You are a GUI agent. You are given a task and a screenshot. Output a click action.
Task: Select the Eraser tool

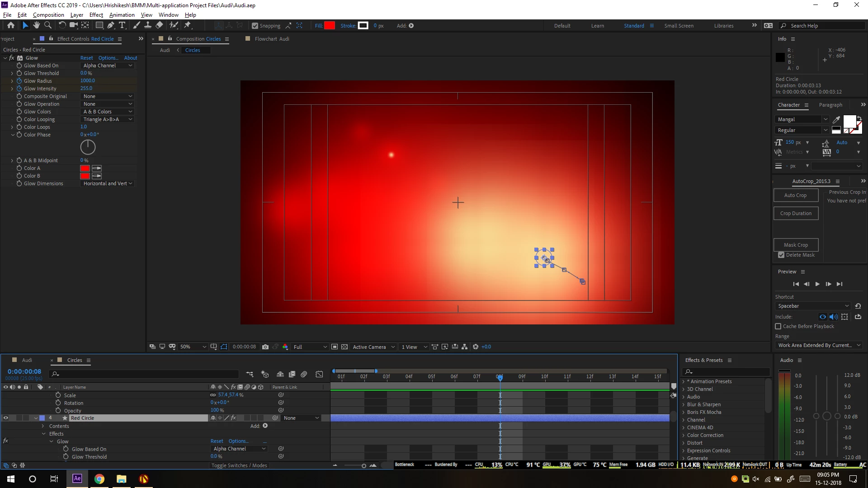click(x=160, y=25)
